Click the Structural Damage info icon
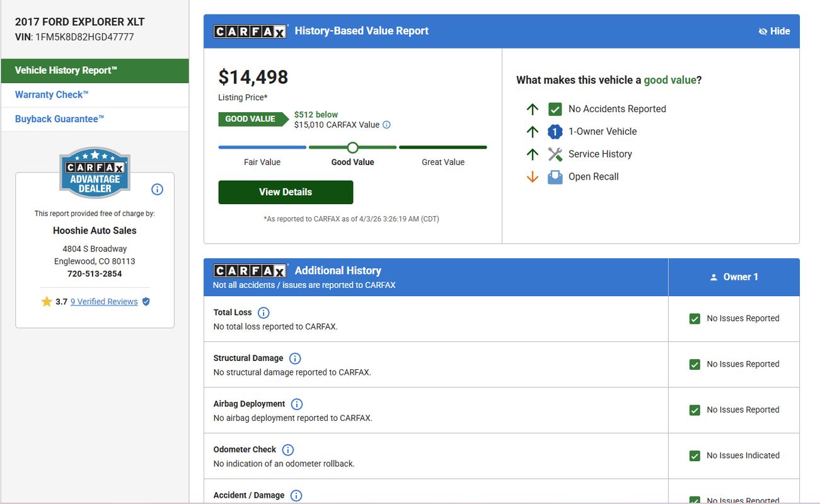The image size is (820, 504). [x=295, y=358]
